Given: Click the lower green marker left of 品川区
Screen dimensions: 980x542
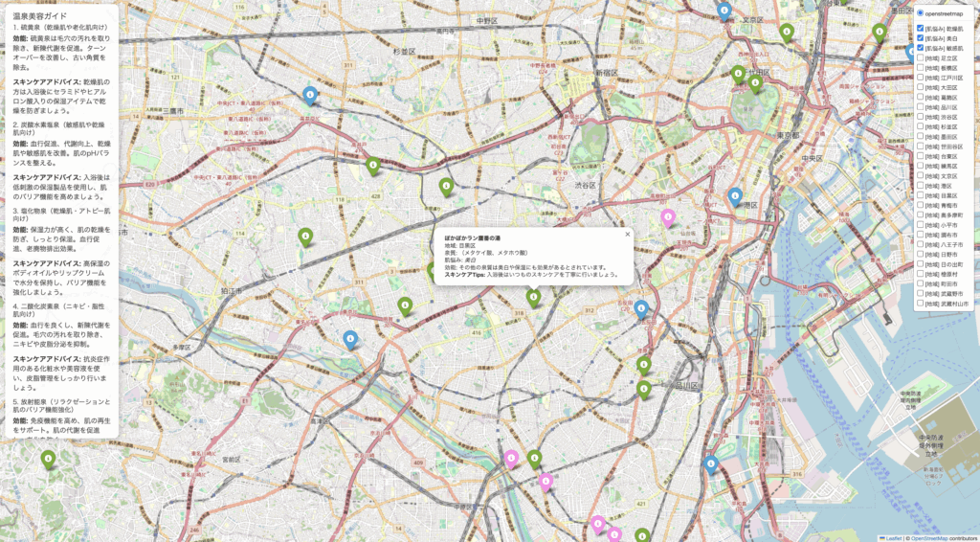Looking at the screenshot, I should pos(644,390).
